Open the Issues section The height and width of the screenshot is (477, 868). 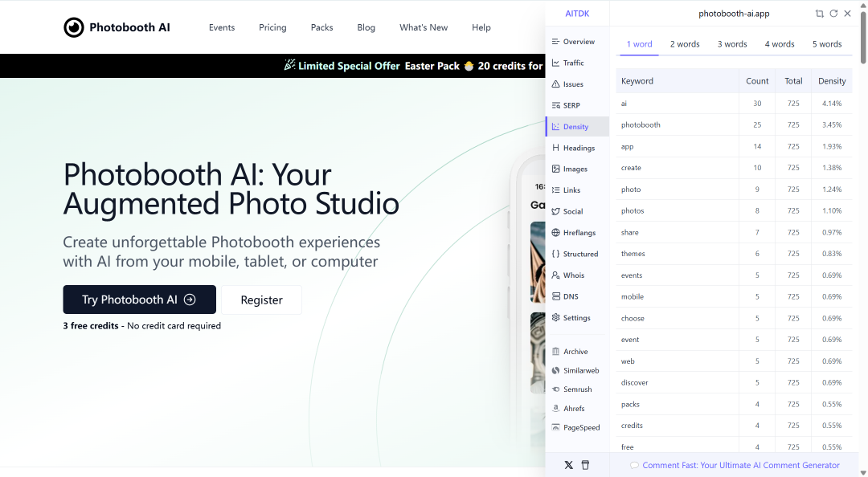(x=577, y=84)
